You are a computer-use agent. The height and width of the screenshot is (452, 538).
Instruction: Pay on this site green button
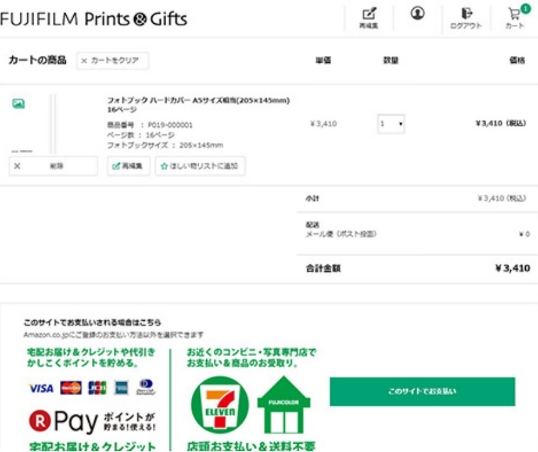point(422,391)
